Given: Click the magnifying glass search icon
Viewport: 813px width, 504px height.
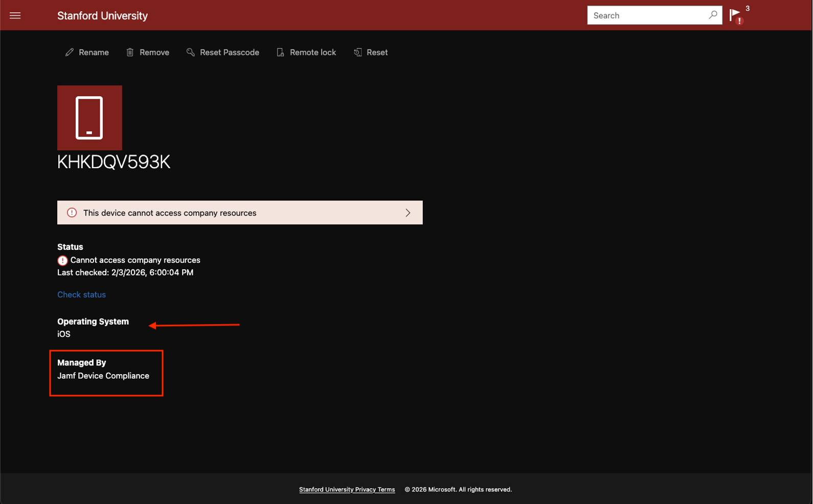Looking at the screenshot, I should 713,15.
